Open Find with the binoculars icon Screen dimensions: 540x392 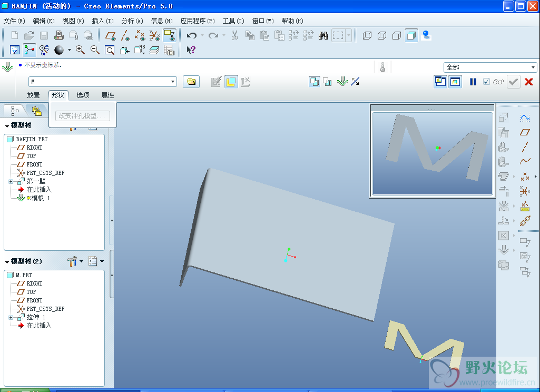pyautogui.click(x=323, y=35)
